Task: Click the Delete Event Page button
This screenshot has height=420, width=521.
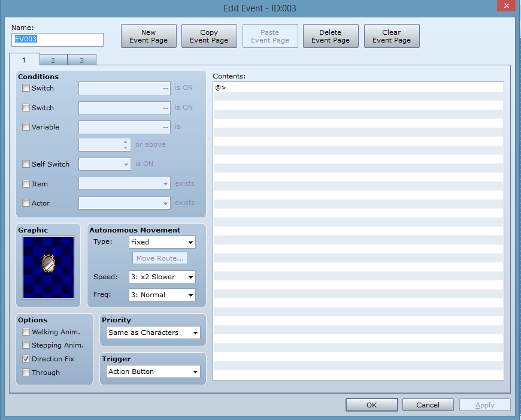Action: (331, 37)
